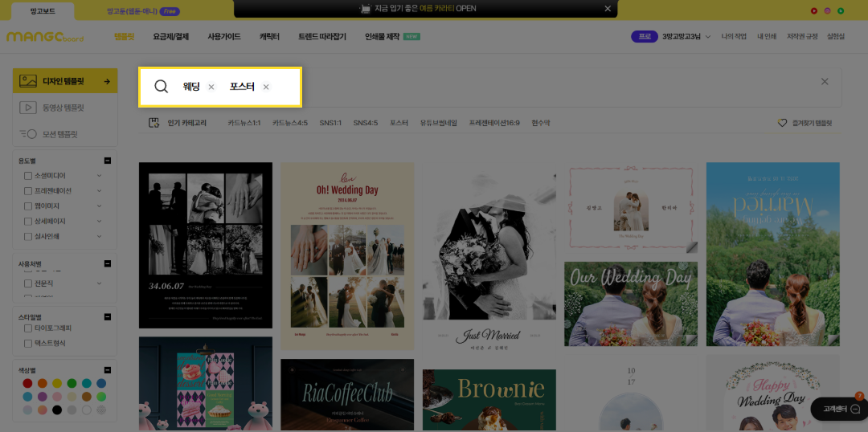The height and width of the screenshot is (432, 868).
Task: Click the 동영상 템플릿 play icon
Action: click(x=27, y=108)
